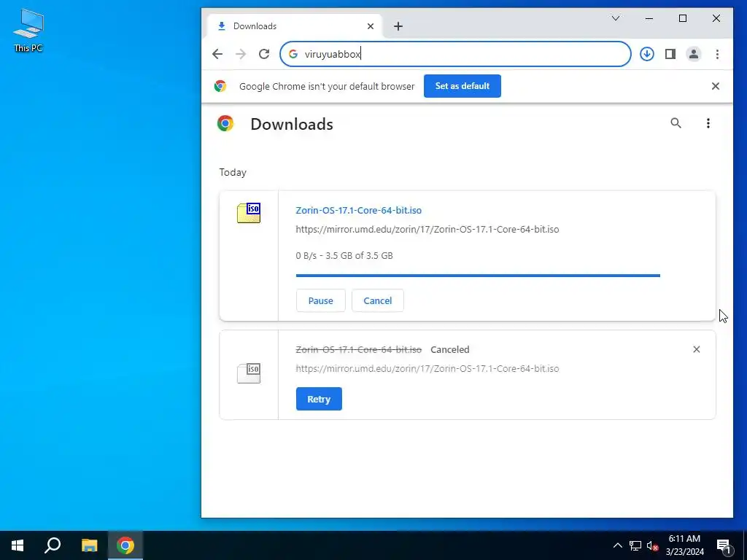
Task: Click the struck-through canceled Zorin file name
Action: pyautogui.click(x=358, y=349)
